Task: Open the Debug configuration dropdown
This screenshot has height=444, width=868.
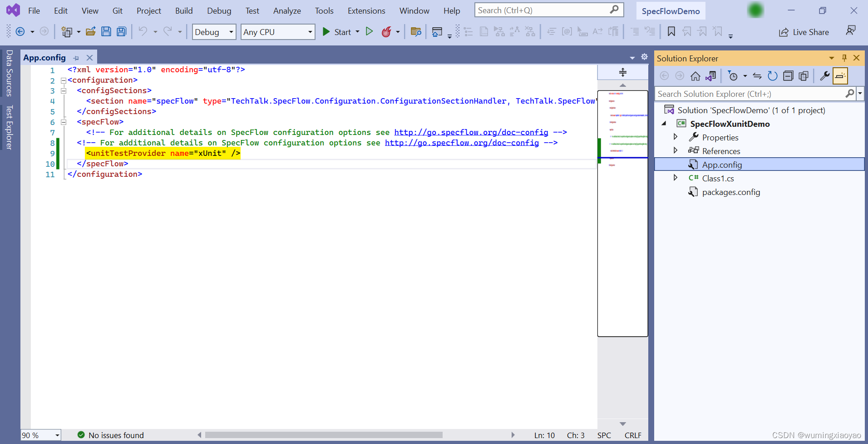Action: 232,32
